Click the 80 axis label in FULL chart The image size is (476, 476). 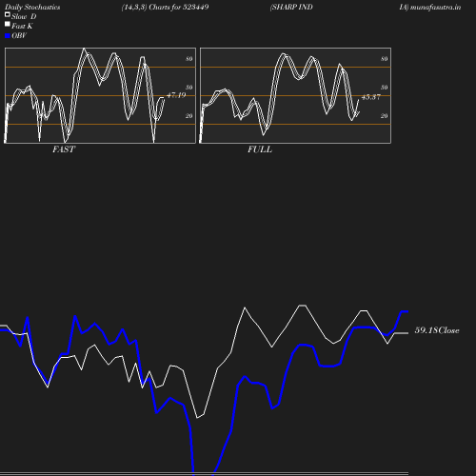click(x=385, y=59)
